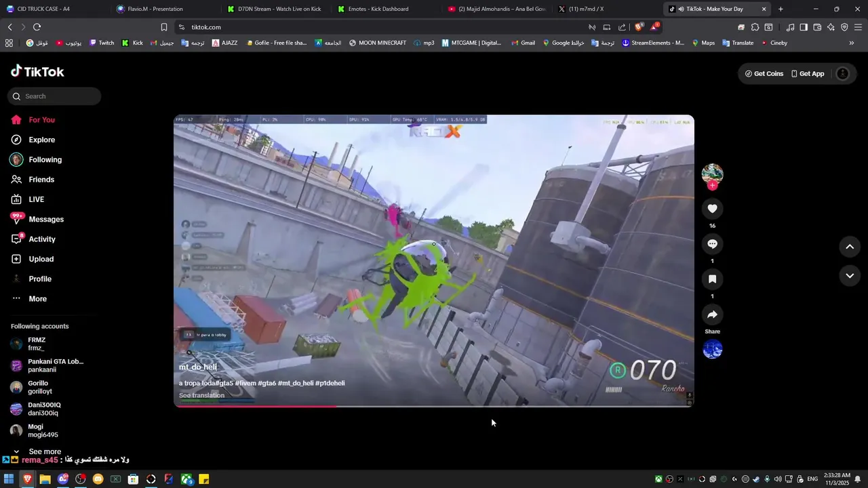
Task: Open a new browser tab
Action: (x=781, y=9)
